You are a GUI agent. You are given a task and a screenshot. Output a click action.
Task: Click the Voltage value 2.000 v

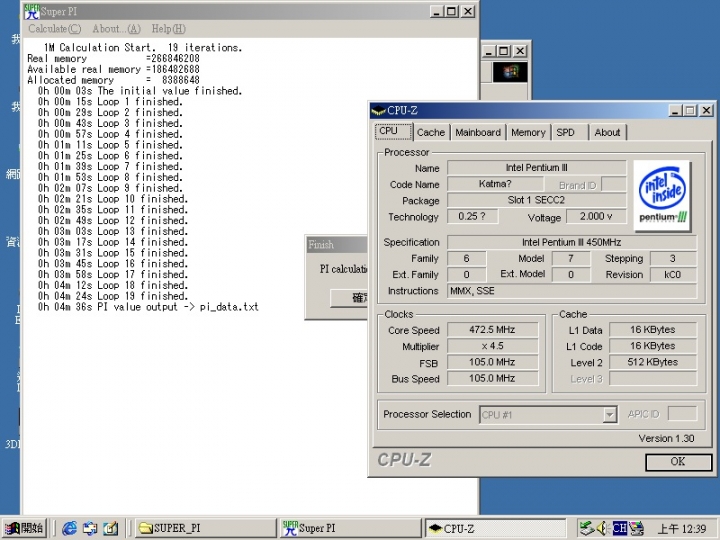[x=596, y=216]
